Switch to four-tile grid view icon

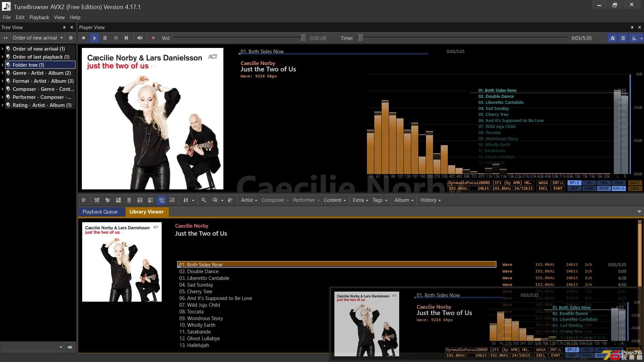click(118, 200)
